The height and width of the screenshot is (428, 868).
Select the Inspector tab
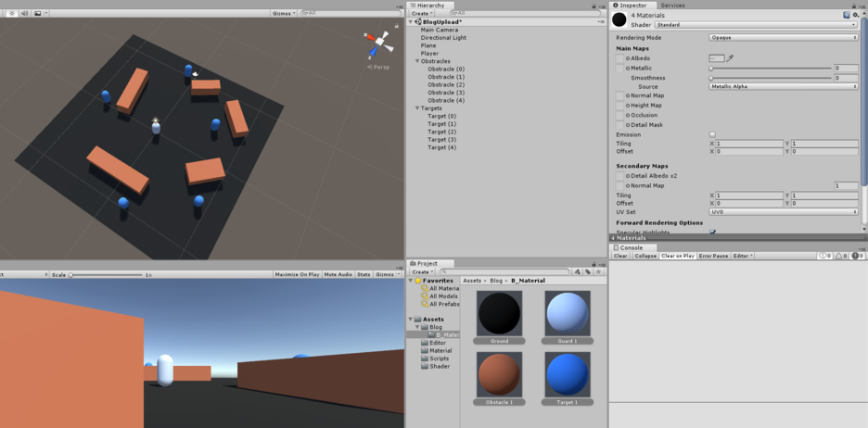(x=632, y=5)
